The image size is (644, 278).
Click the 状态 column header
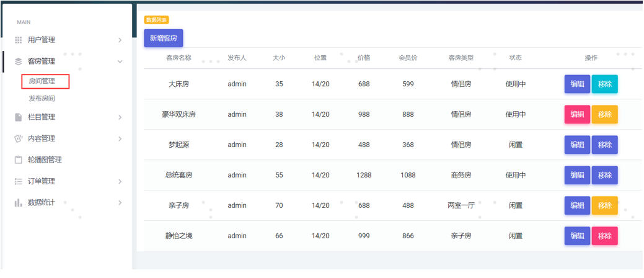pos(516,58)
